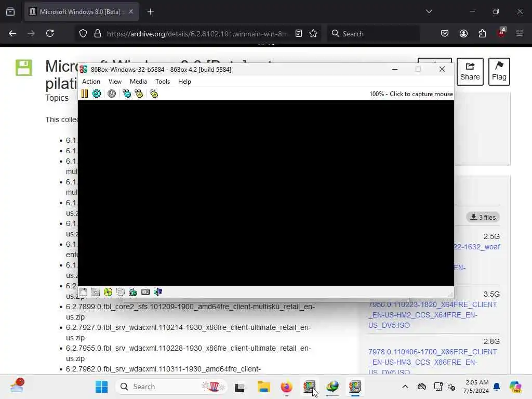Image resolution: width=532 pixels, height=399 pixels.
Task: Open the Windows Start menu
Action: click(x=101, y=387)
